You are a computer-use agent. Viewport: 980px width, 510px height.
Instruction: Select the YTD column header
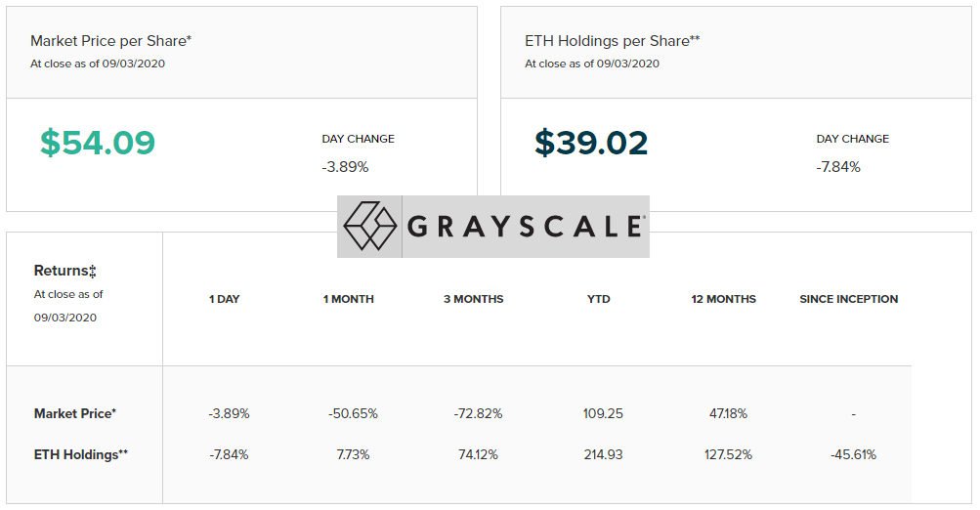click(598, 299)
